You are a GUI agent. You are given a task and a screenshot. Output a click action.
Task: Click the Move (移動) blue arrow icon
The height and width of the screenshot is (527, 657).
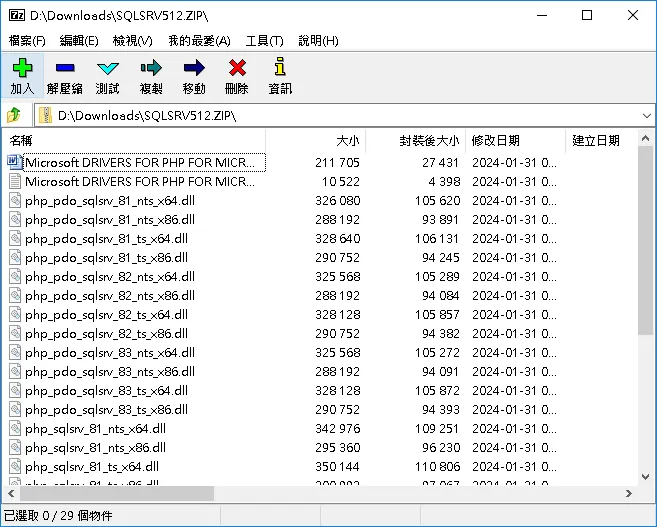click(194, 68)
